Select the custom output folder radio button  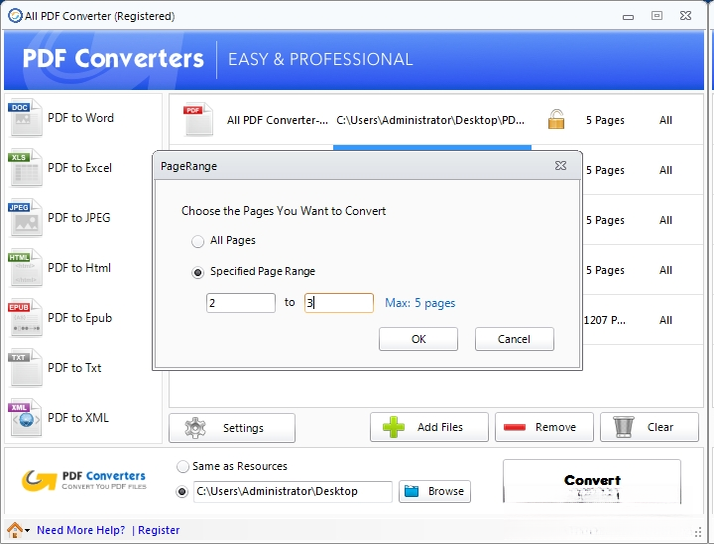[182, 492]
